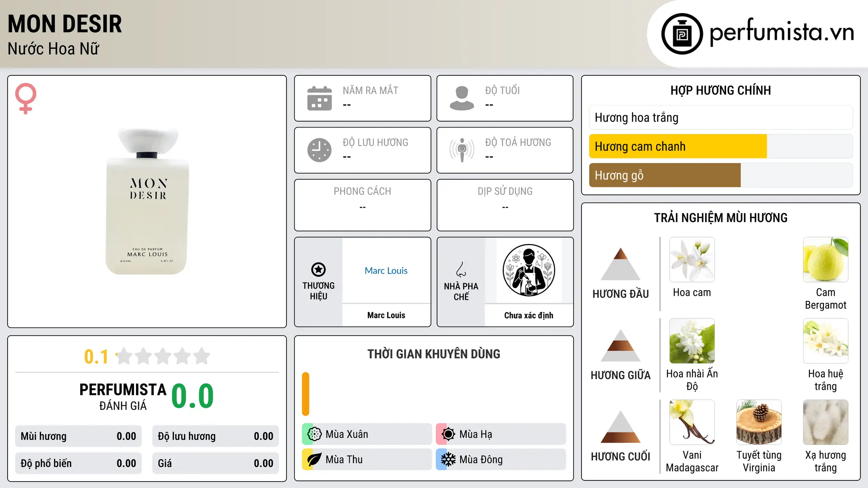This screenshot has width=868, height=488.
Task: Click the gray rating stars next to 0.1
Action: (163, 356)
